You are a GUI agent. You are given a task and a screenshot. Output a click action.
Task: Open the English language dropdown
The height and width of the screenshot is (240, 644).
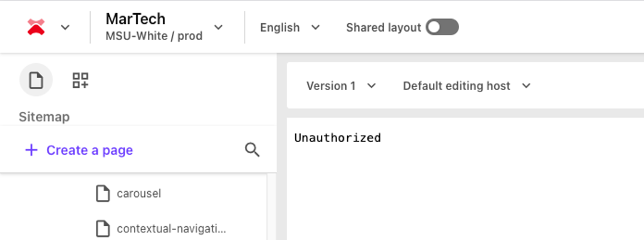pos(290,27)
